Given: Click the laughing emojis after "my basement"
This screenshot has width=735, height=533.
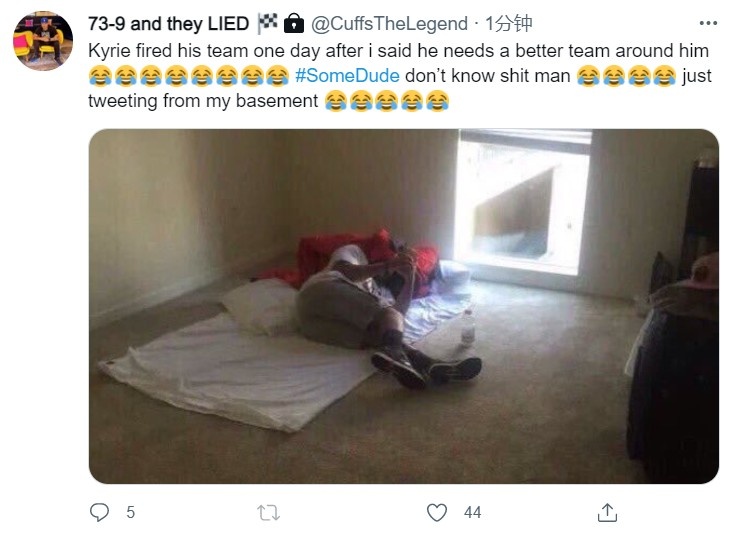Looking at the screenshot, I should tap(387, 101).
